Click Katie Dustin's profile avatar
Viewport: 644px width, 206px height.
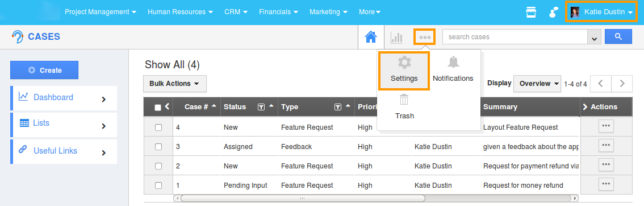(575, 13)
